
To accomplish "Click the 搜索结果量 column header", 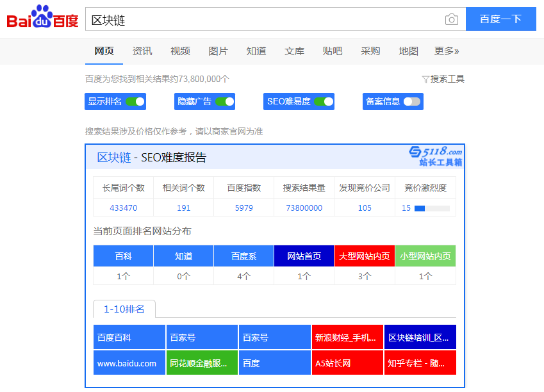I will click(304, 188).
